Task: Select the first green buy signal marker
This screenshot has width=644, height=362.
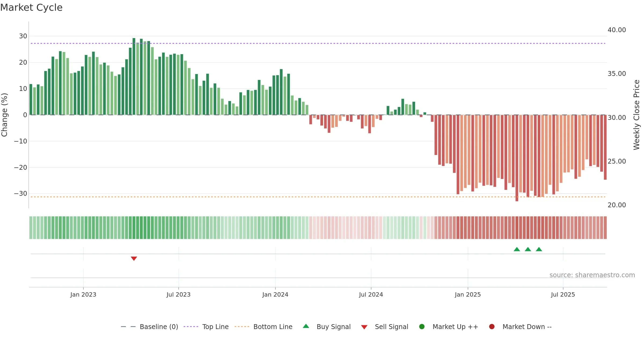Action: coord(517,249)
